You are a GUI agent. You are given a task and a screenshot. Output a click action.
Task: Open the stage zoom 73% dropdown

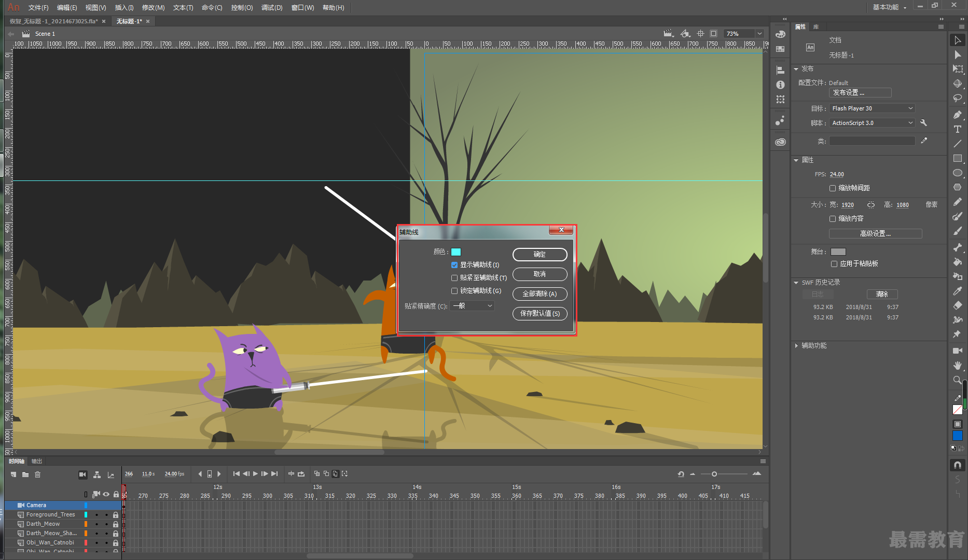pyautogui.click(x=759, y=34)
